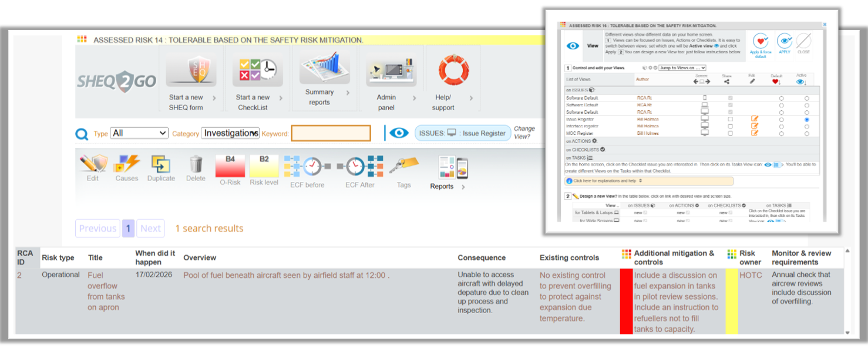Set Interface register as Active view radio
This screenshot has width=868, height=346.
tap(807, 126)
